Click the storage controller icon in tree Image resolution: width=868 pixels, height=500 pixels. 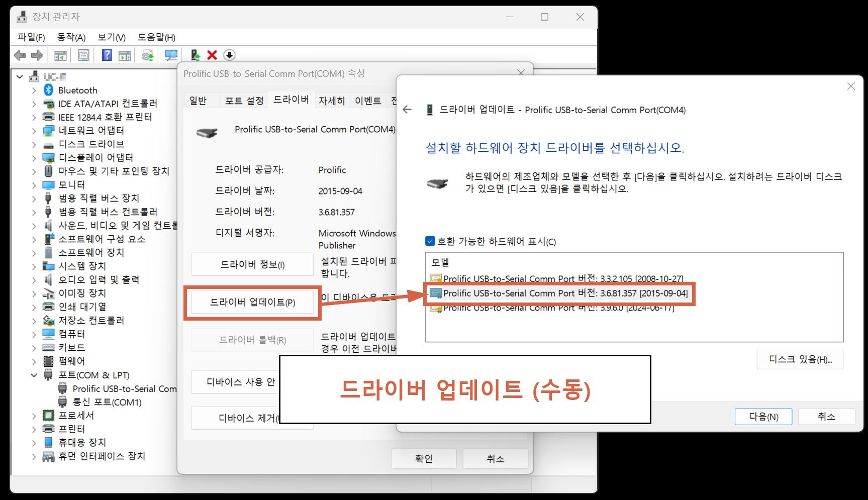coord(49,320)
